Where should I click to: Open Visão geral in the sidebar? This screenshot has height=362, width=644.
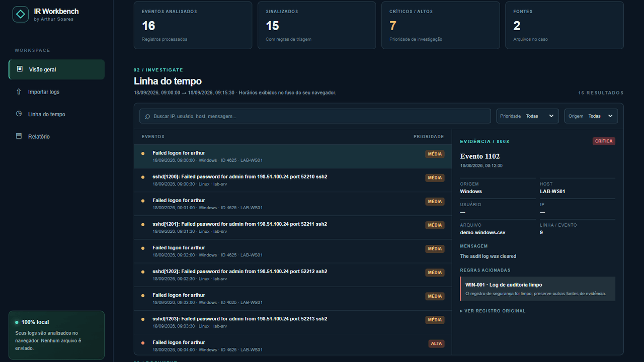tap(56, 69)
